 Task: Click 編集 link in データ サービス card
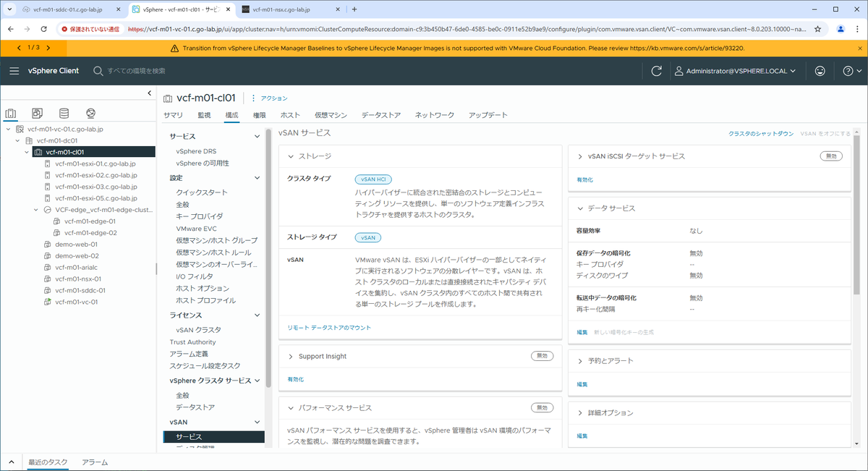(582, 332)
